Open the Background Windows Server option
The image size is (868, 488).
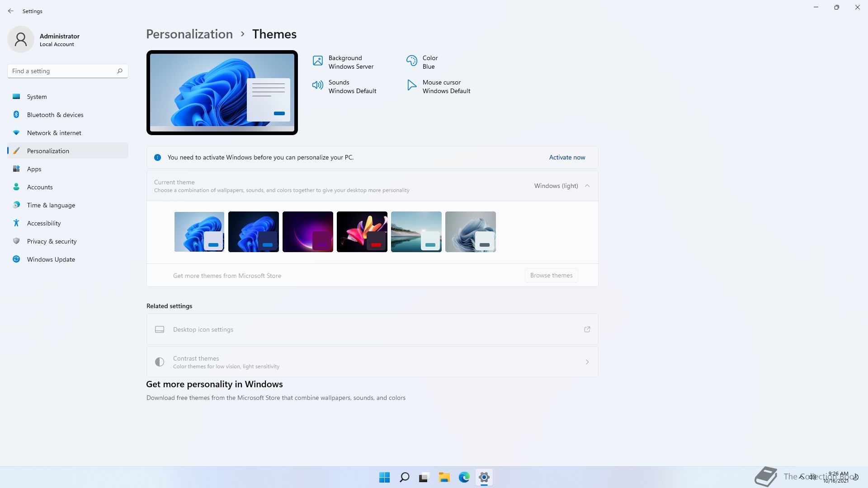(344, 62)
